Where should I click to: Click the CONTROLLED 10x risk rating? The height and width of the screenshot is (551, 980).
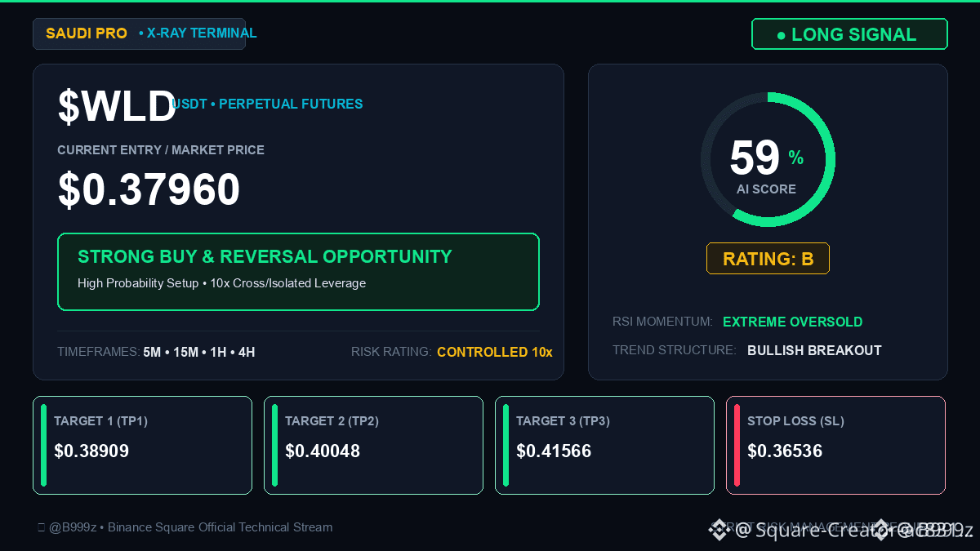click(x=495, y=352)
